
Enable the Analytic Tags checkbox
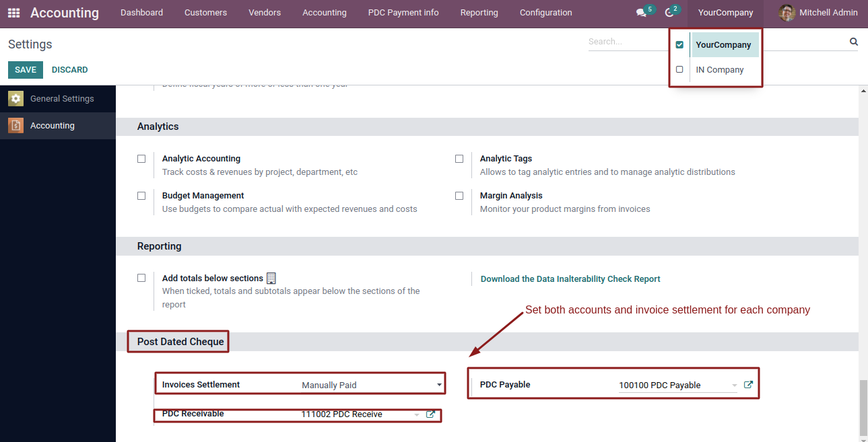459,159
